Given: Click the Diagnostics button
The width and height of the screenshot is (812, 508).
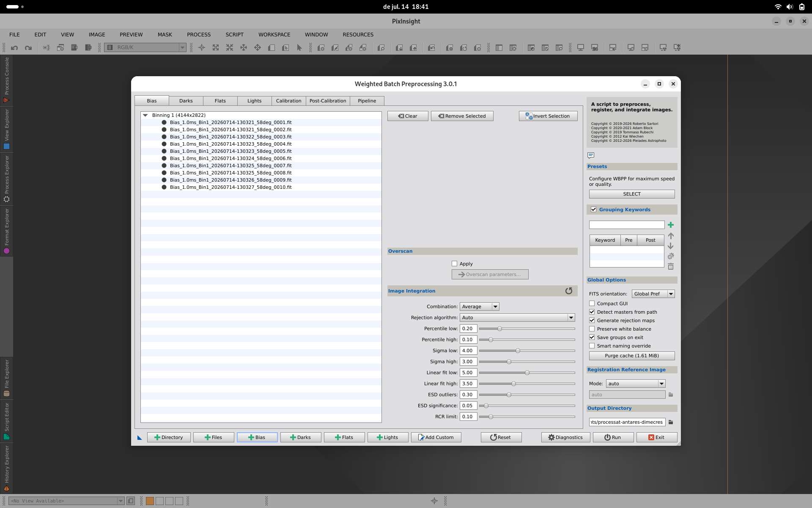Looking at the screenshot, I should tap(566, 437).
